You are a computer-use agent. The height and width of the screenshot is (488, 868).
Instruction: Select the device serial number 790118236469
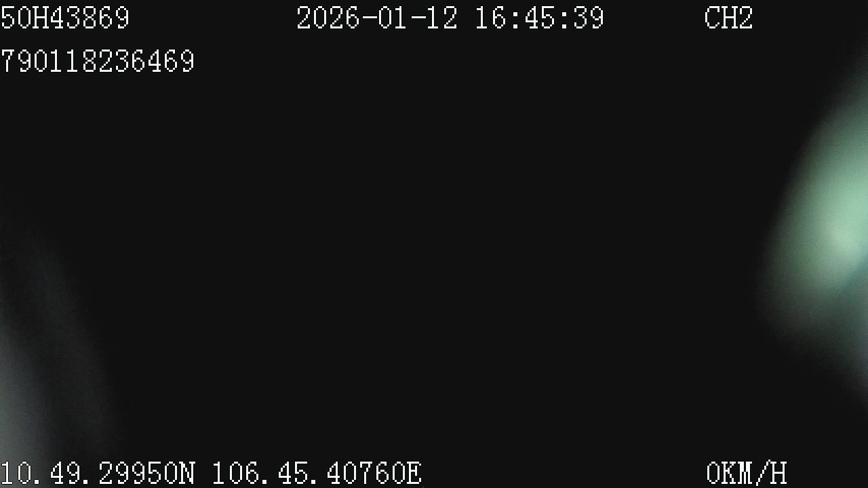click(98, 62)
